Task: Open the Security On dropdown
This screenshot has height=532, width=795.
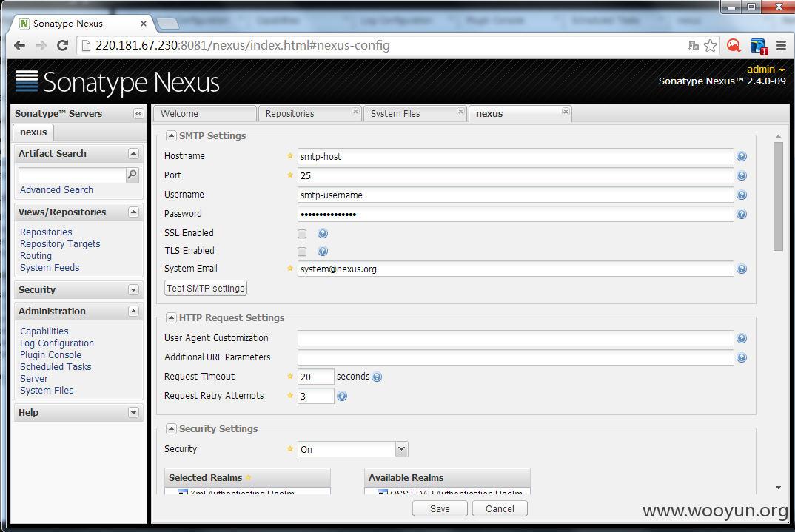Action: click(401, 449)
